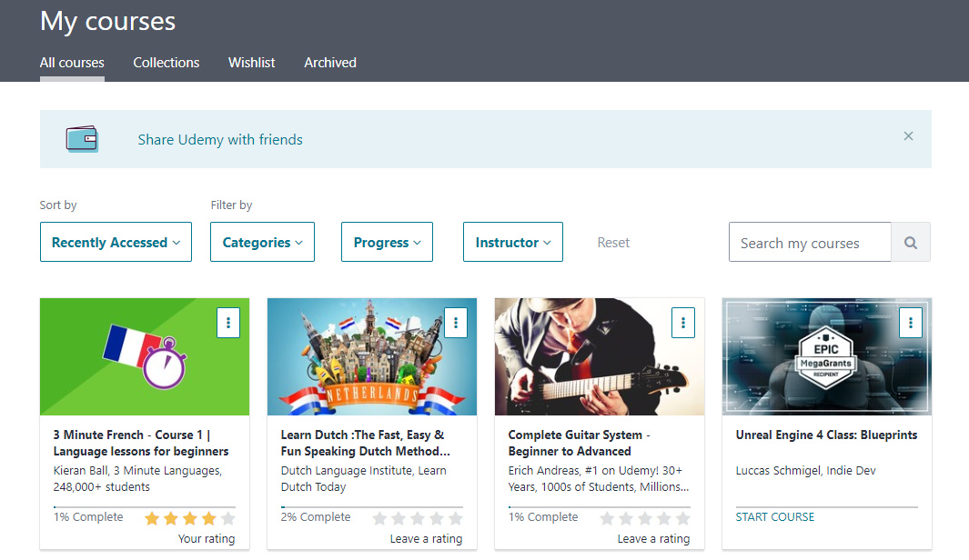
Task: Expand the Progress filter dropdown
Action: 387,243
